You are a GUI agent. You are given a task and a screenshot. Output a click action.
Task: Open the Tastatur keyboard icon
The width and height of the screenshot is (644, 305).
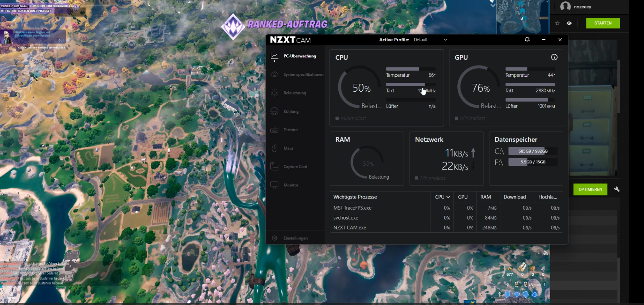(275, 130)
